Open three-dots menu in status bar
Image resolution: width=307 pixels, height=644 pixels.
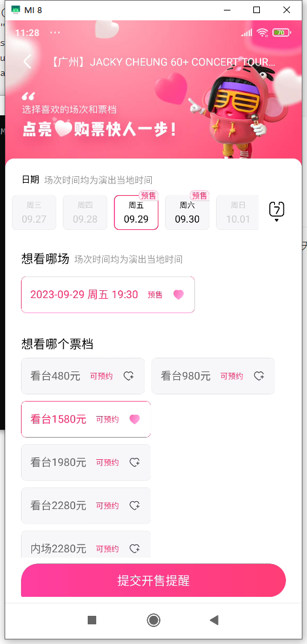click(55, 33)
